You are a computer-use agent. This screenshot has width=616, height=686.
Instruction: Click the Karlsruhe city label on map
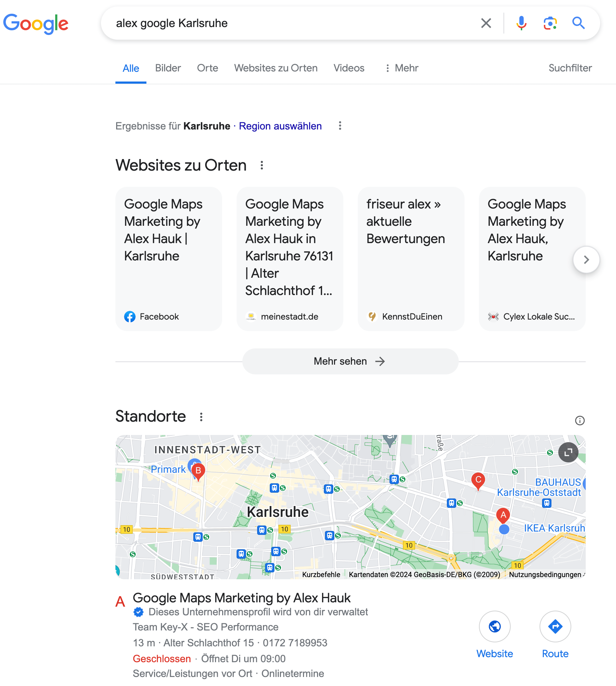coord(278,512)
